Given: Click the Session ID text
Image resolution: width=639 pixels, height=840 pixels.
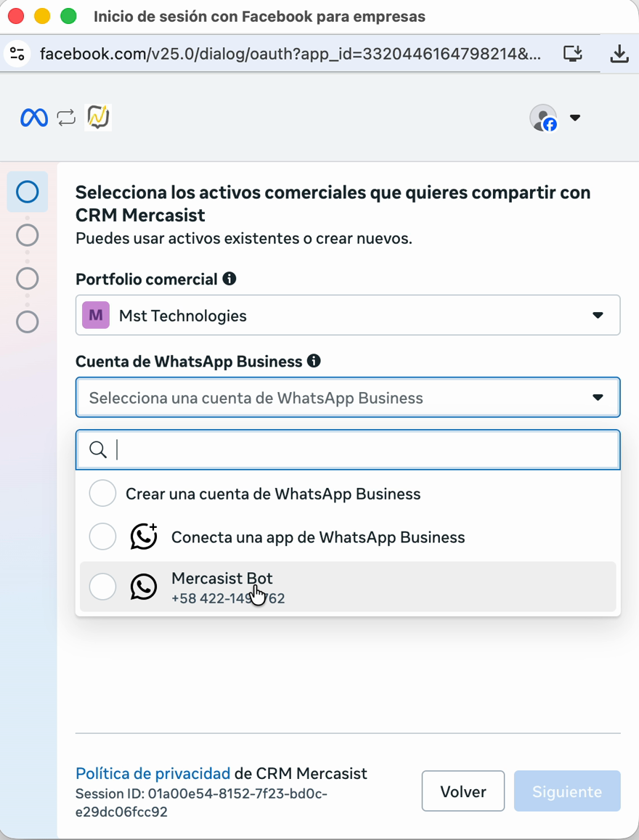Looking at the screenshot, I should (x=201, y=802).
